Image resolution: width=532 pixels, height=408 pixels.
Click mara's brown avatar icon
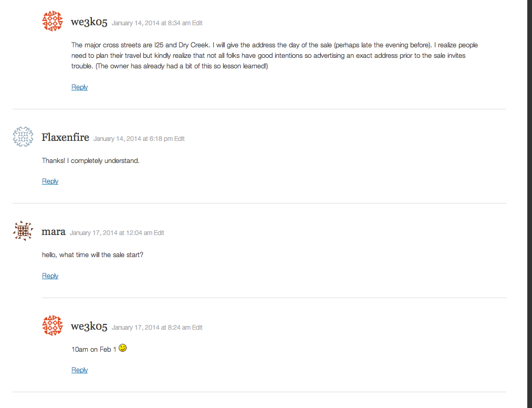coord(23,231)
